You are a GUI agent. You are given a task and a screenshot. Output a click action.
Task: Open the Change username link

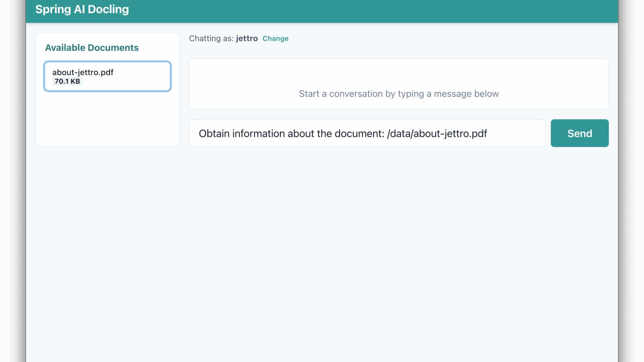click(x=275, y=39)
